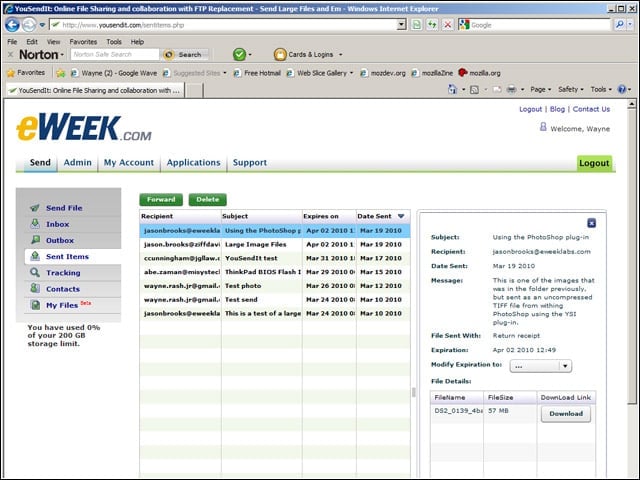Select the Large Image Files message row

(274, 244)
